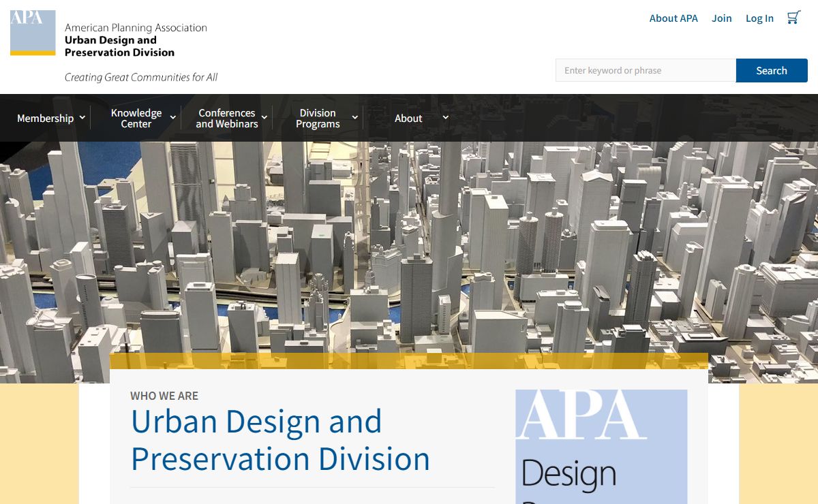Click the Join link
This screenshot has width=818, height=504.
pos(721,18)
